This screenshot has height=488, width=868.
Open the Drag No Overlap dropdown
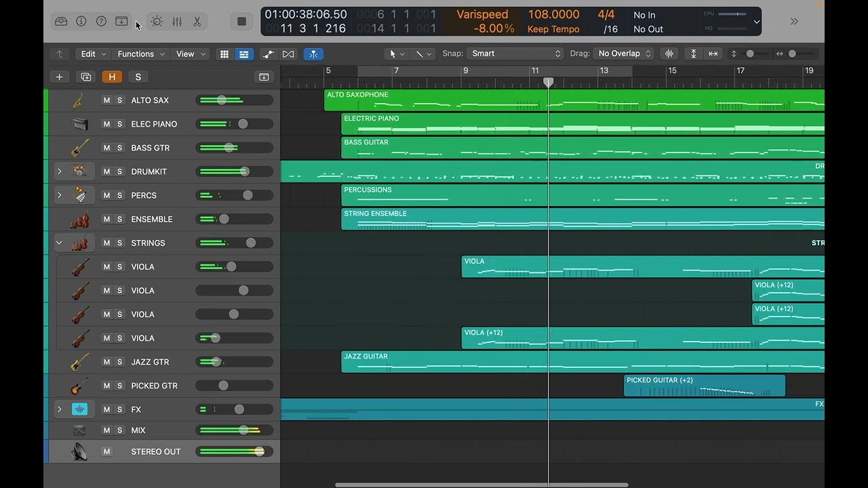[x=623, y=54]
